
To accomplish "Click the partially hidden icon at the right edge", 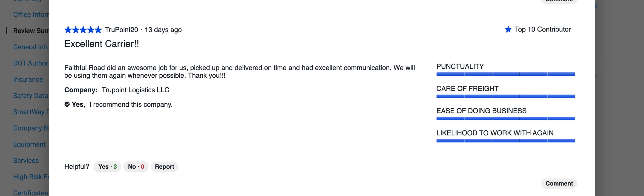I will [x=595, y=78].
